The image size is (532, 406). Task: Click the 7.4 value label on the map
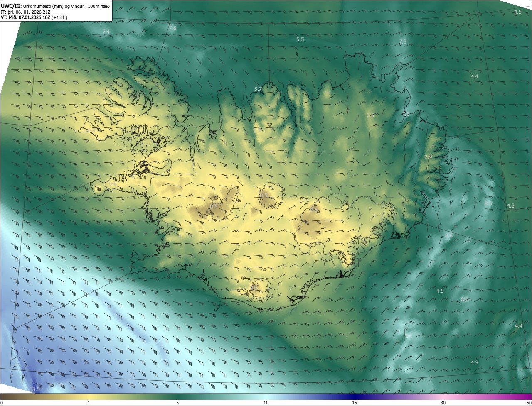[106, 32]
